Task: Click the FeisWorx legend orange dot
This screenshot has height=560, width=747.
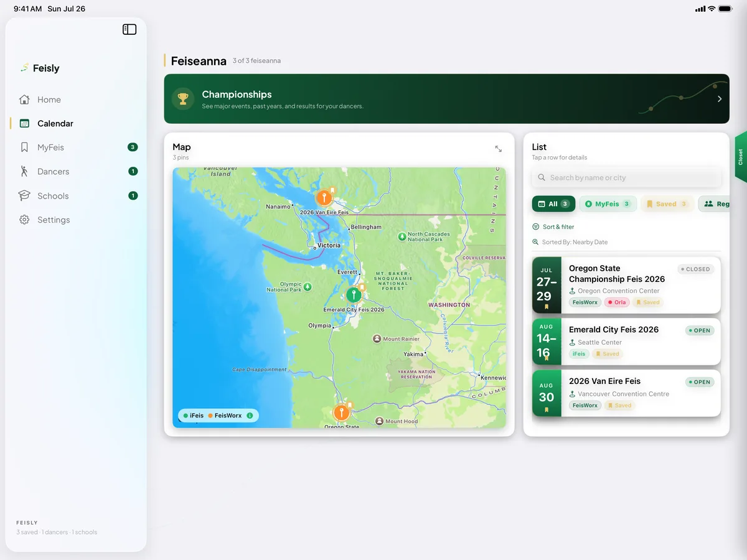Action: pos(210,416)
